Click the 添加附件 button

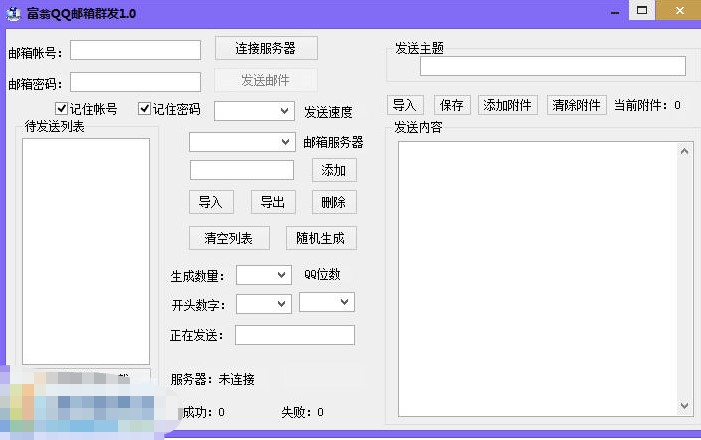pyautogui.click(x=507, y=105)
